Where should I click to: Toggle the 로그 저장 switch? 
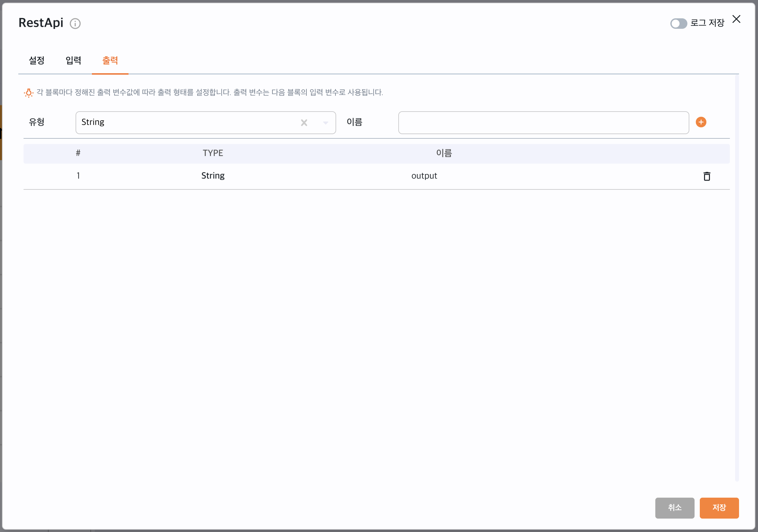[x=678, y=24]
